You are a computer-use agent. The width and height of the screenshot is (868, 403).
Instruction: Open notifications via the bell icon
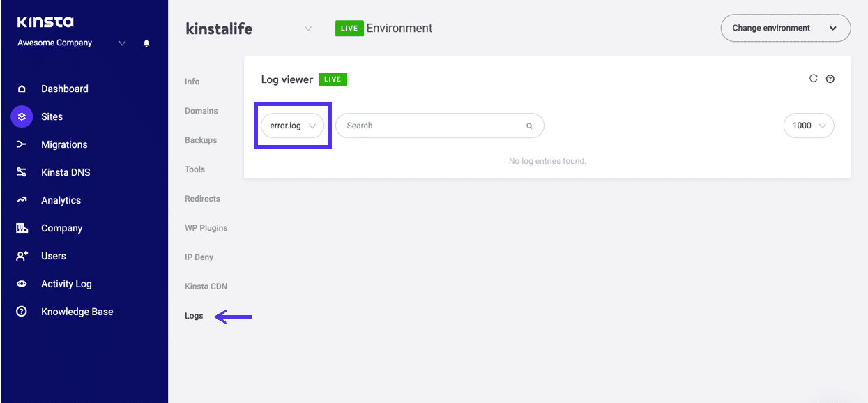146,43
